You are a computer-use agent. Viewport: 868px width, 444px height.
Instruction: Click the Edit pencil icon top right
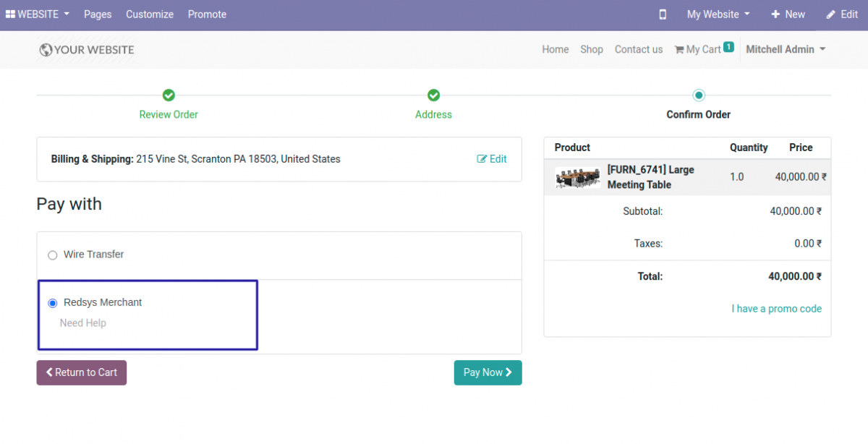830,14
